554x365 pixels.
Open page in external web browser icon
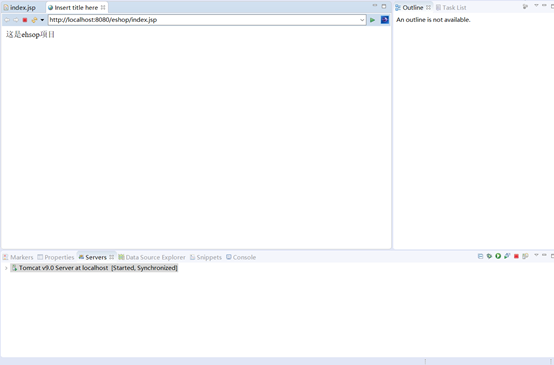pos(384,20)
